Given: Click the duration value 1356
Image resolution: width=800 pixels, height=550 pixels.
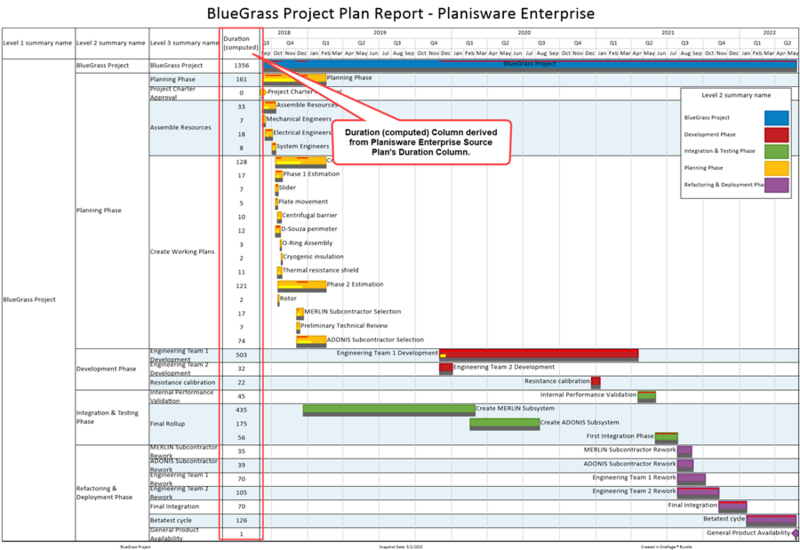Looking at the screenshot, I should tap(241, 66).
